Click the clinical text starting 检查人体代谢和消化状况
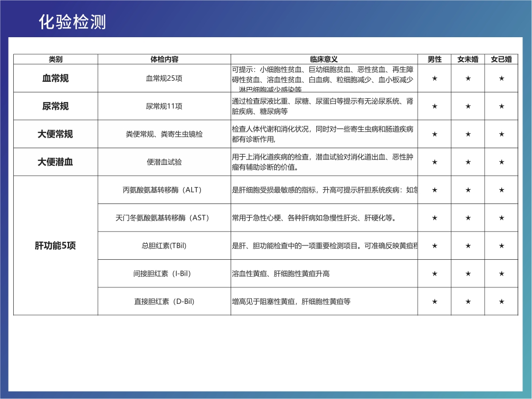This screenshot has width=532, height=399. (323, 134)
